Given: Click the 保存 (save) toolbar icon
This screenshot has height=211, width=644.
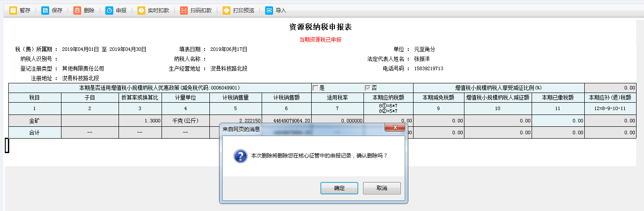Looking at the screenshot, I should [45, 11].
